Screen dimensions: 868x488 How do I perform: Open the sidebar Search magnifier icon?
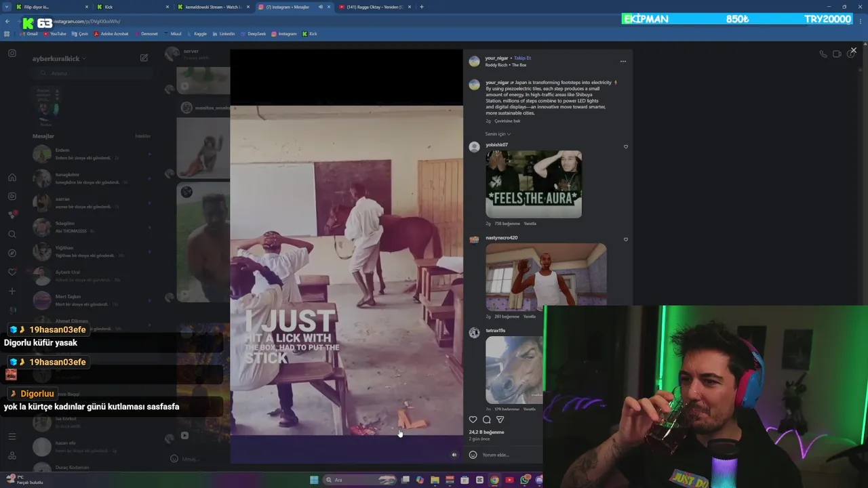click(x=12, y=235)
